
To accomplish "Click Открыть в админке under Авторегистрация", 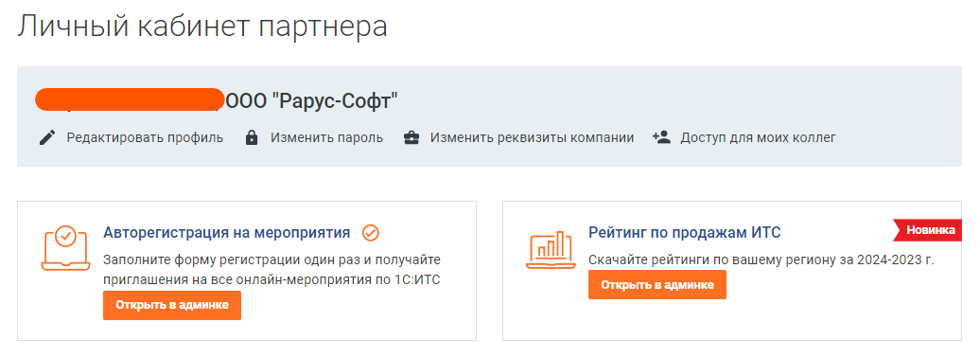I will tap(172, 305).
